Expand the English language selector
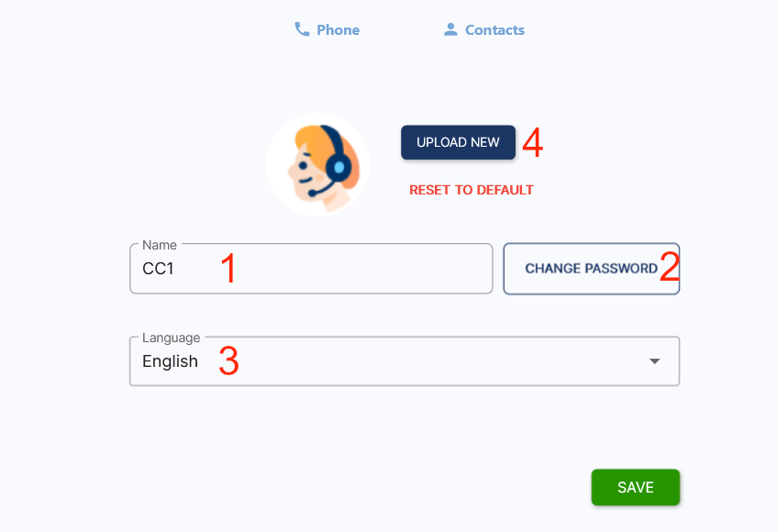 (x=404, y=360)
